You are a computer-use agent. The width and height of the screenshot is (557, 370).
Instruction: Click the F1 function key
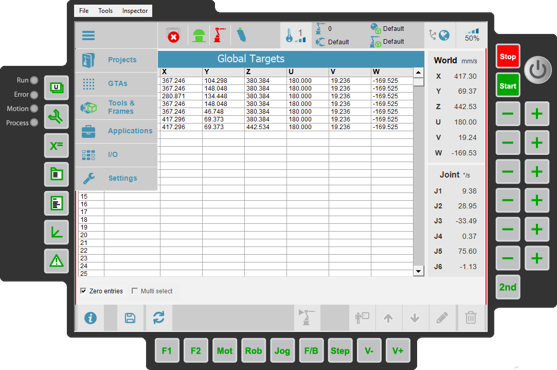tap(167, 351)
